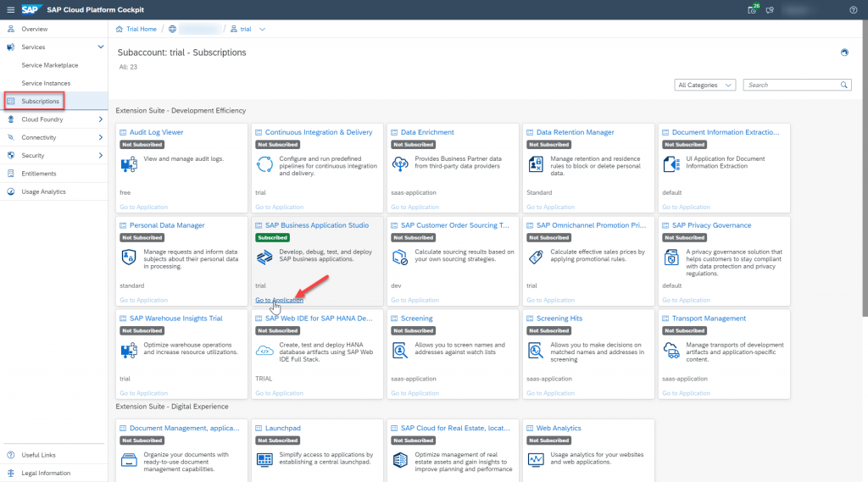Screen dimensions: 868x482
Task: Open the Screening Hits tile title
Action: pyautogui.click(x=559, y=319)
